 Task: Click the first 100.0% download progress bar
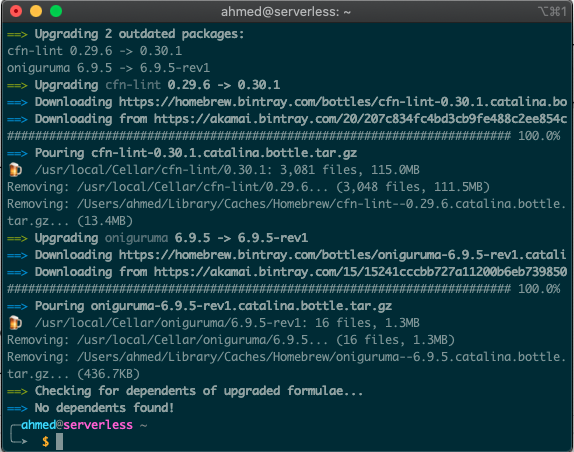coord(284,136)
